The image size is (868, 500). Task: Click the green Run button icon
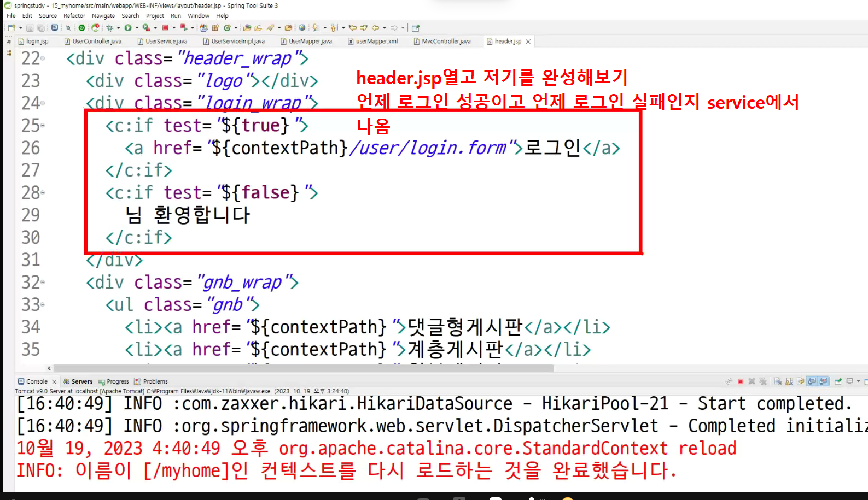point(127,28)
